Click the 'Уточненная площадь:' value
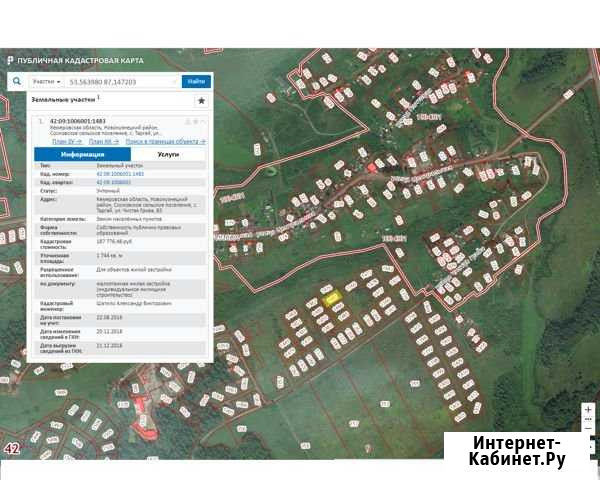Image resolution: width=600 pixels, height=480 pixels. (109, 255)
